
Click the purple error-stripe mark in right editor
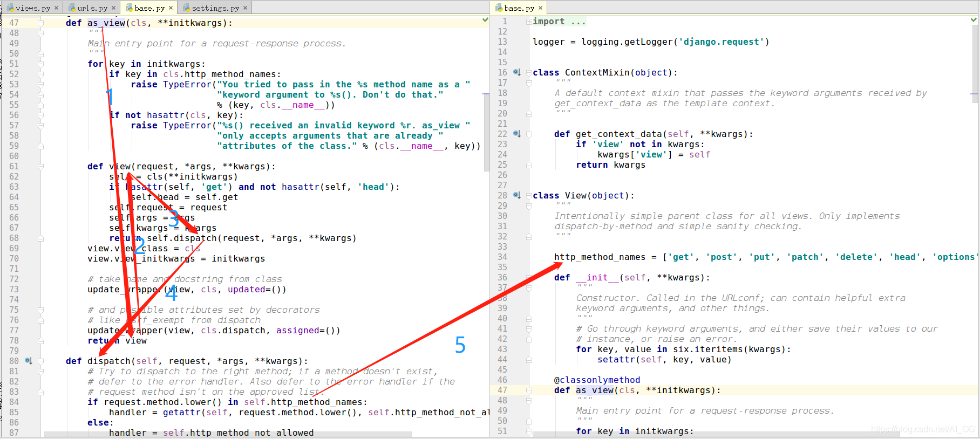coord(974,94)
